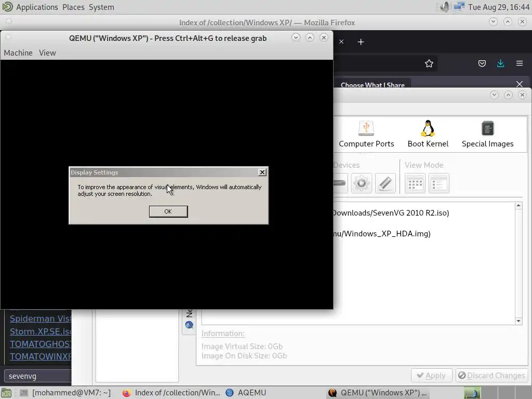Select the Windows_XP_HDA.img device entry
Image resolution: width=532 pixels, height=399 pixels.
click(x=382, y=233)
